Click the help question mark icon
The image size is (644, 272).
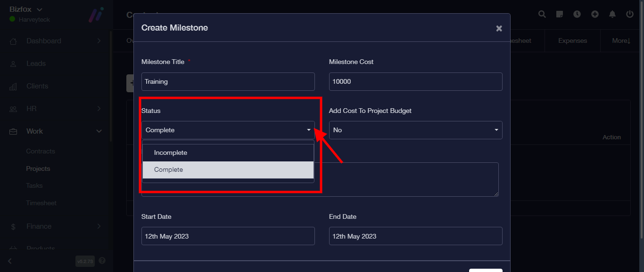click(102, 261)
